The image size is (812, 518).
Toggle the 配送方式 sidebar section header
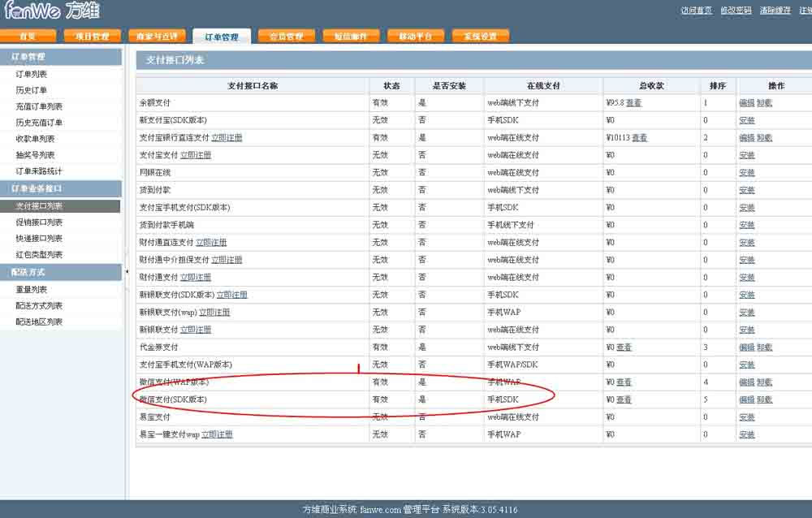pyautogui.click(x=61, y=272)
